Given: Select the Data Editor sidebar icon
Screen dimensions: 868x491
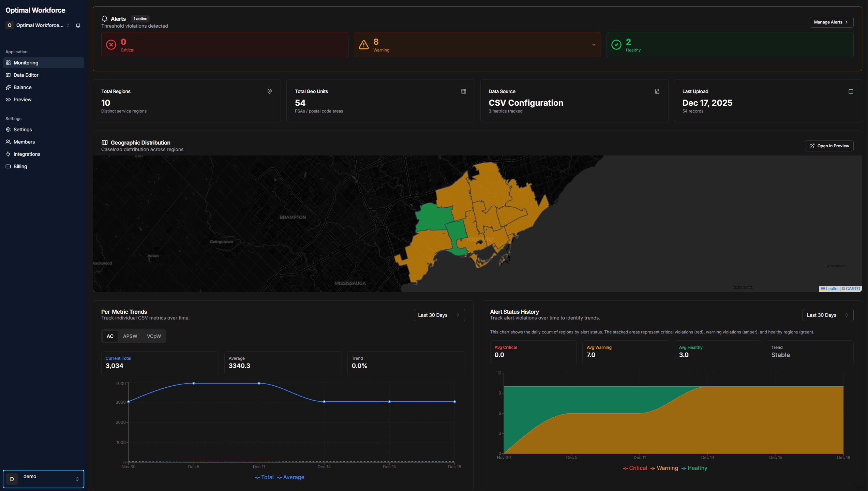Looking at the screenshot, I should (8, 75).
